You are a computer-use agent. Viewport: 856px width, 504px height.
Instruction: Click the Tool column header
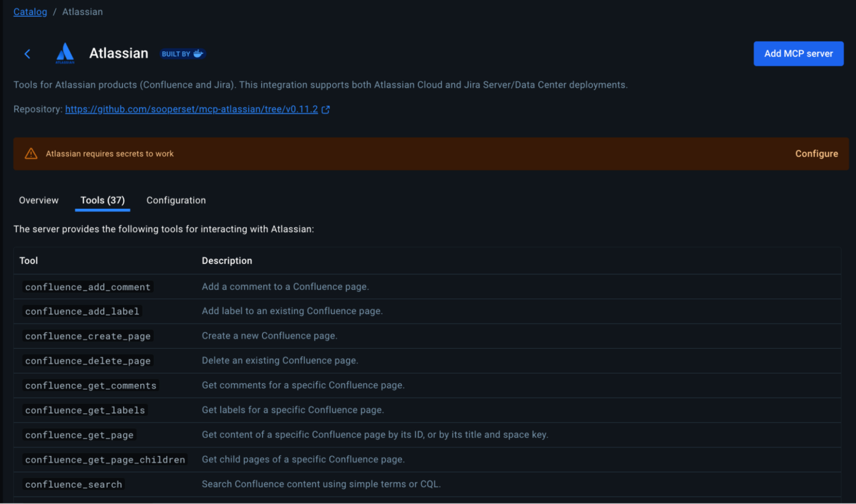[x=28, y=260]
